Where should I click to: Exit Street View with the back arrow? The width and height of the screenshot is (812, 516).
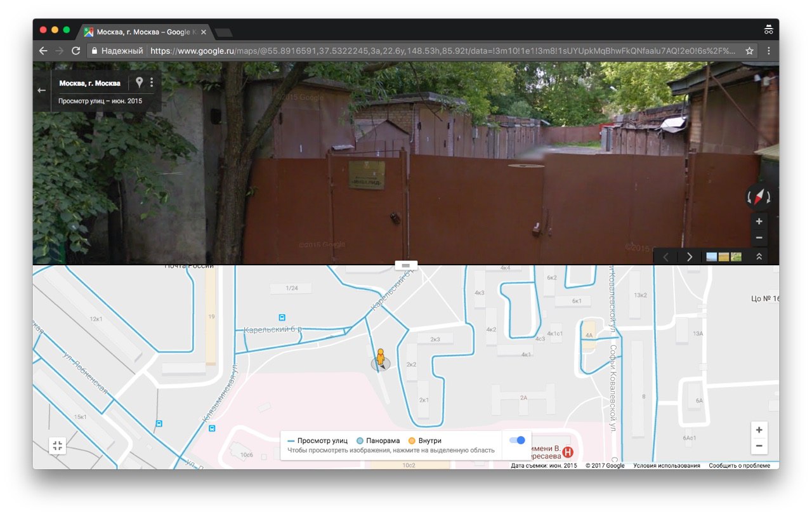(x=42, y=90)
